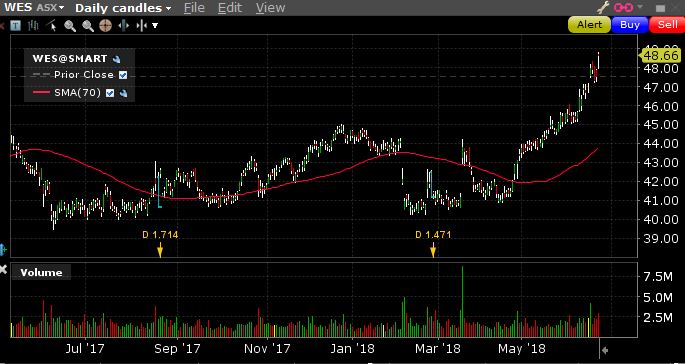
Task: Click the 5.0M volume axis label
Action: tap(658, 298)
